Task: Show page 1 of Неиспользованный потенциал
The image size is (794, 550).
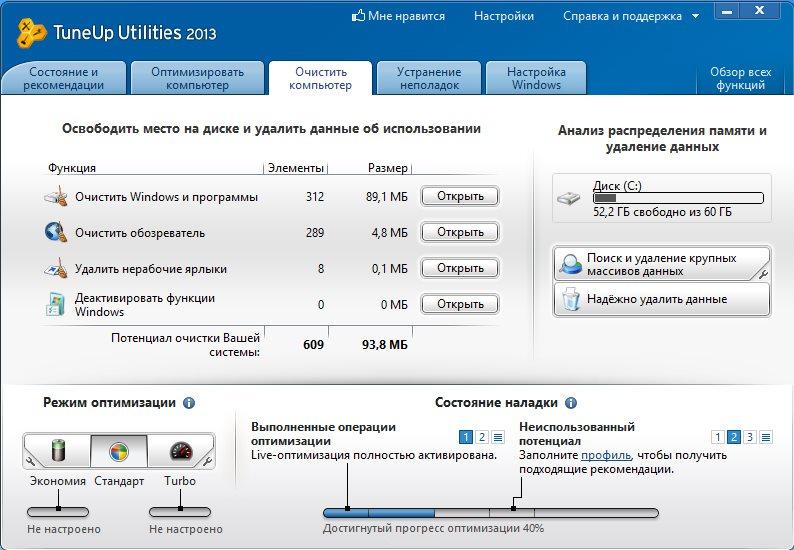Action: tap(718, 437)
